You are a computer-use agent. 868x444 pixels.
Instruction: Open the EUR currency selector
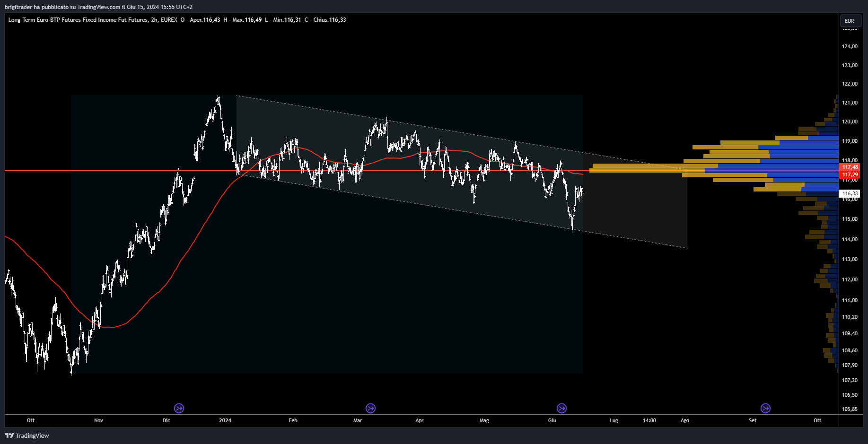pos(850,21)
